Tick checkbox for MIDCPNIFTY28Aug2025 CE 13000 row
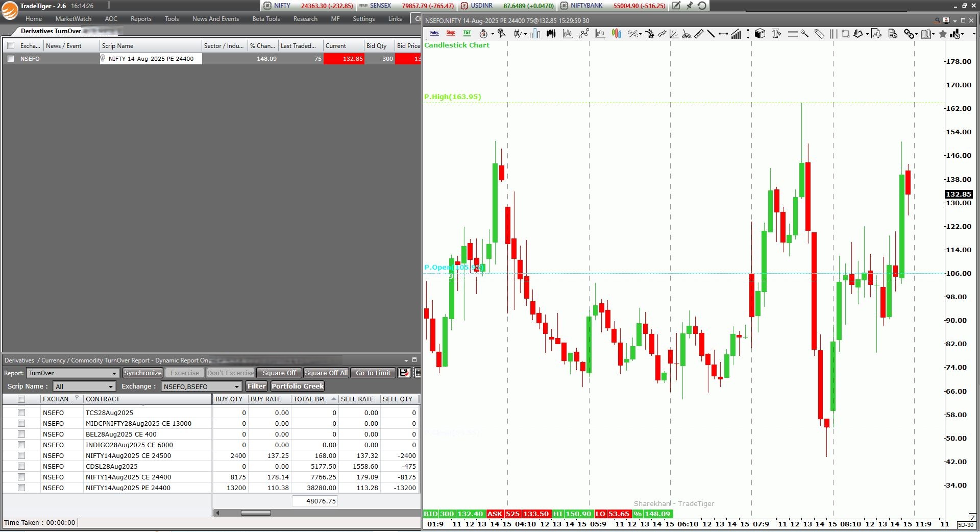The image size is (980, 532). point(21,423)
